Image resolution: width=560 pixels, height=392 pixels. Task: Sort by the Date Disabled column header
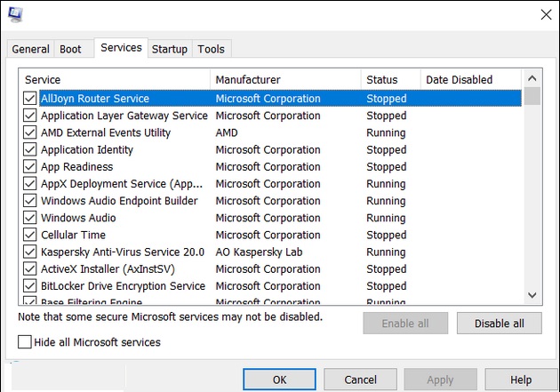(471, 79)
